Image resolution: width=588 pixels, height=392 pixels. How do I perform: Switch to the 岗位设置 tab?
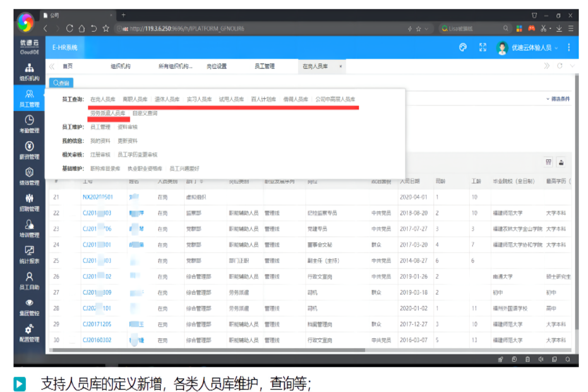coord(216,66)
